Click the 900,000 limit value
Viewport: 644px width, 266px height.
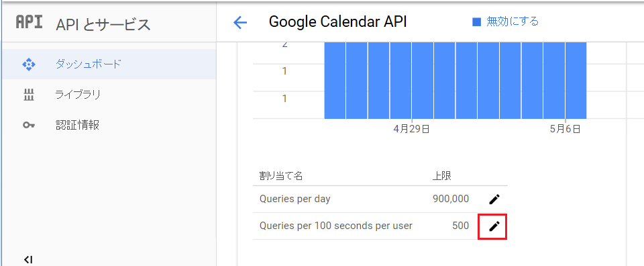[x=451, y=199]
